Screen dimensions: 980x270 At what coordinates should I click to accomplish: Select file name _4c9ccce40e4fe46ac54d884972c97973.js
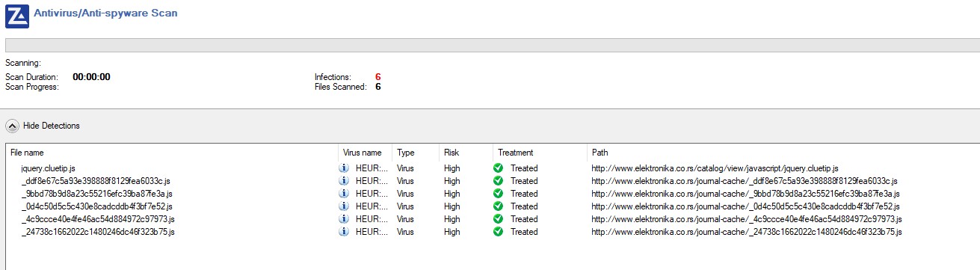98,219
